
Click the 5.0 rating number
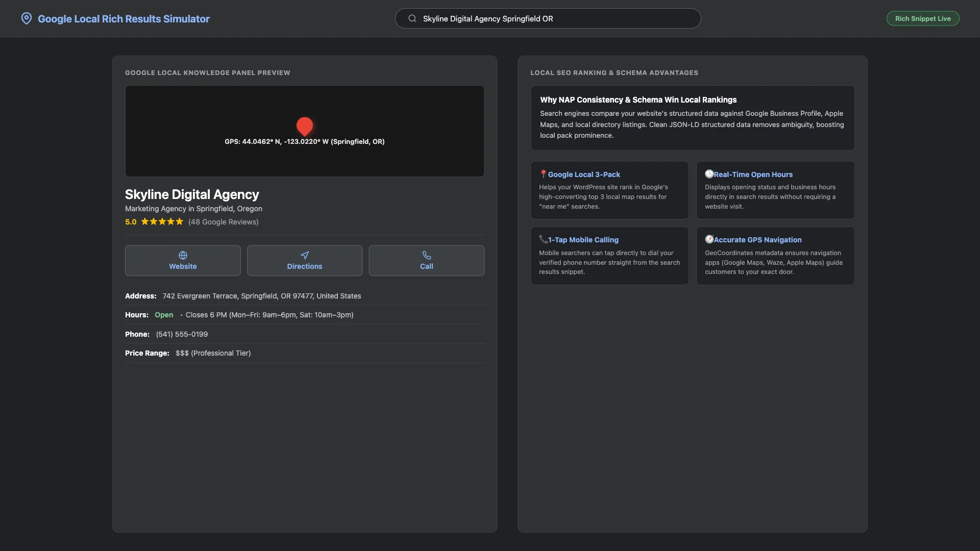coord(131,222)
